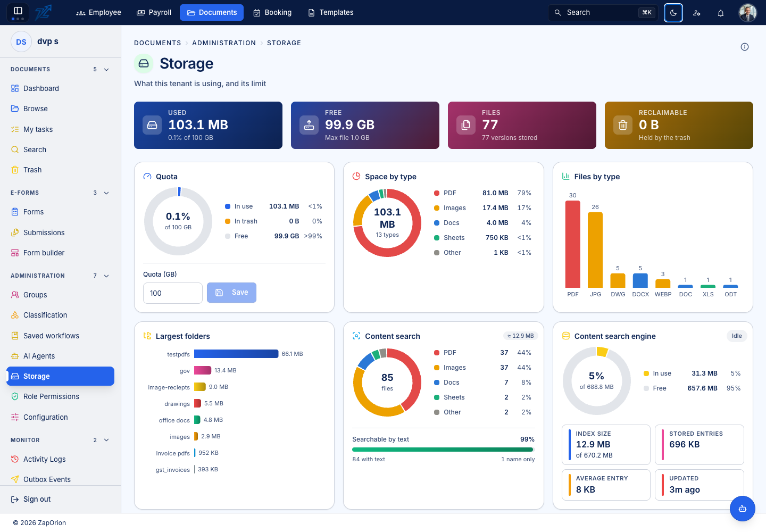Toggle dark mode moon icon
766x532 pixels.
coord(673,13)
